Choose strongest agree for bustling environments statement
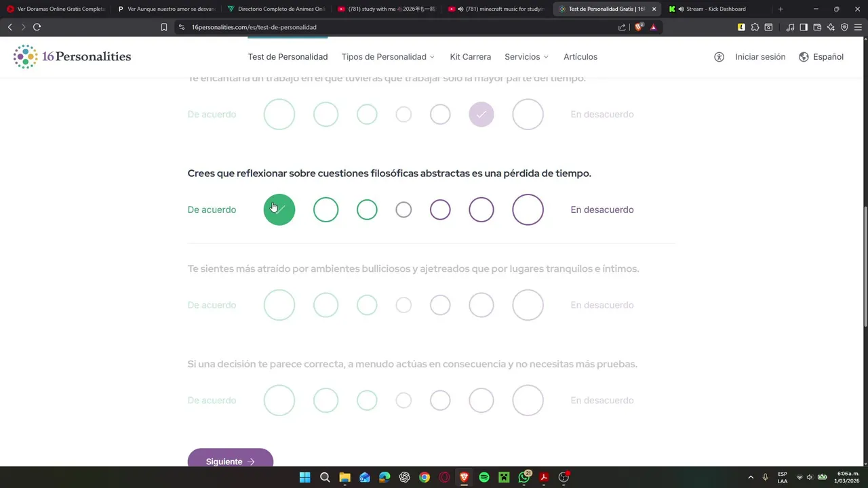868x488 pixels. click(x=279, y=305)
